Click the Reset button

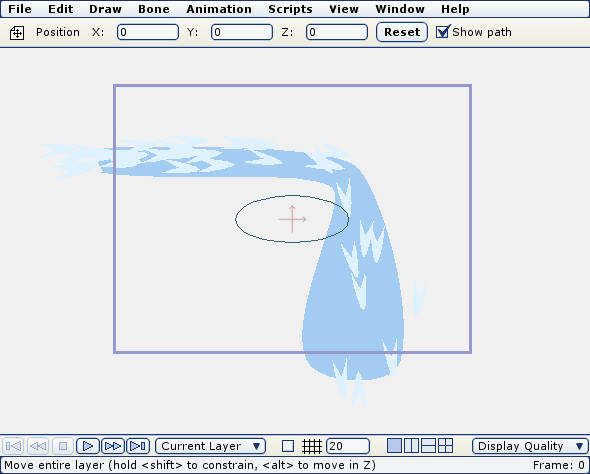click(402, 32)
